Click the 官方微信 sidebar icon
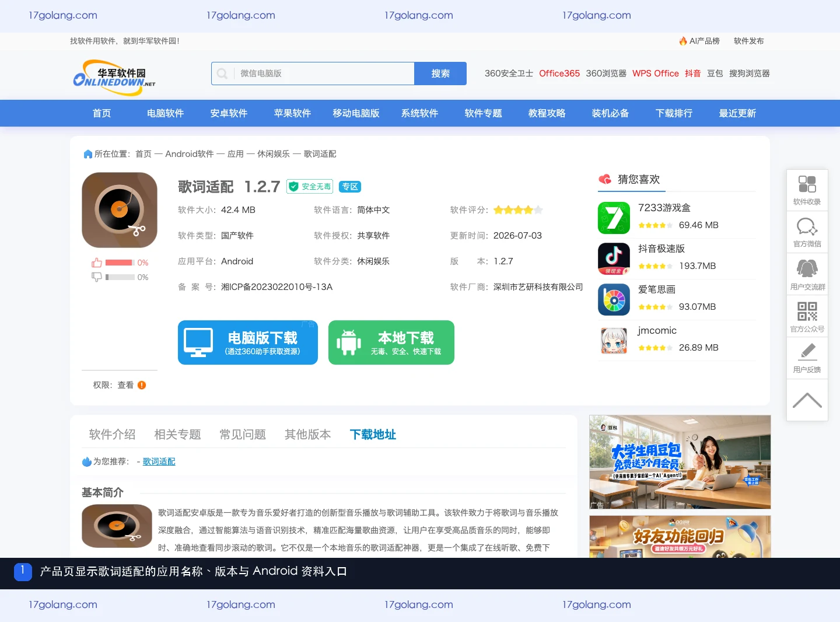Viewport: 840px width, 622px height. [x=807, y=226]
